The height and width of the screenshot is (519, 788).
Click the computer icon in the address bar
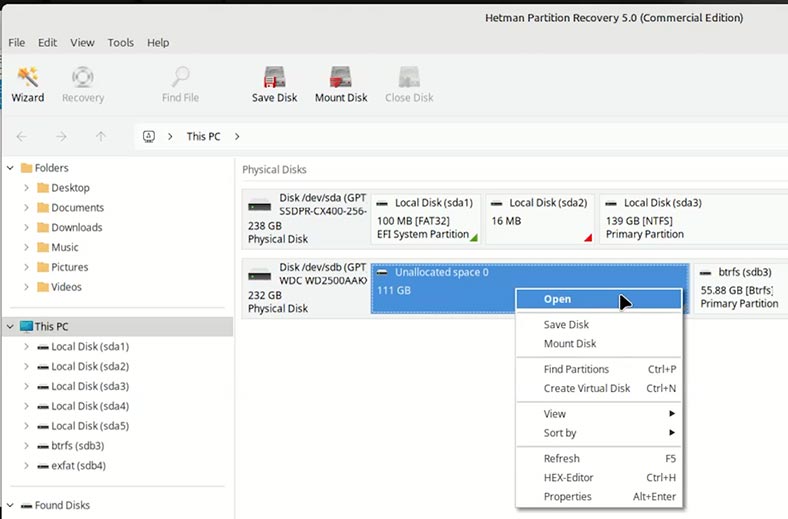(149, 136)
